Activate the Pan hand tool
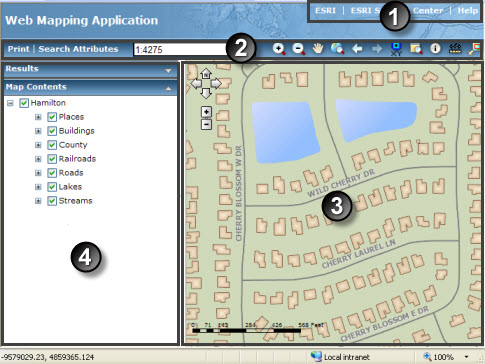 click(x=318, y=49)
